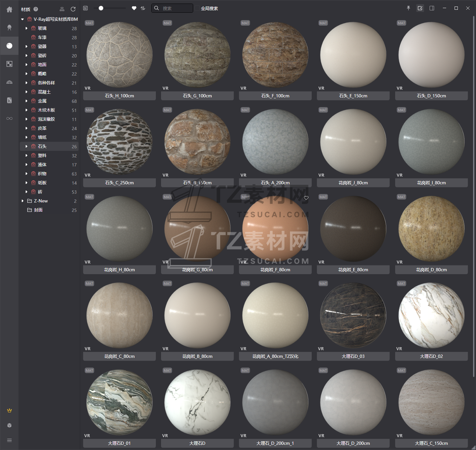Image resolution: width=476 pixels, height=450 pixels.
Task: Toggle the side panel layout icon
Action: pos(432,8)
